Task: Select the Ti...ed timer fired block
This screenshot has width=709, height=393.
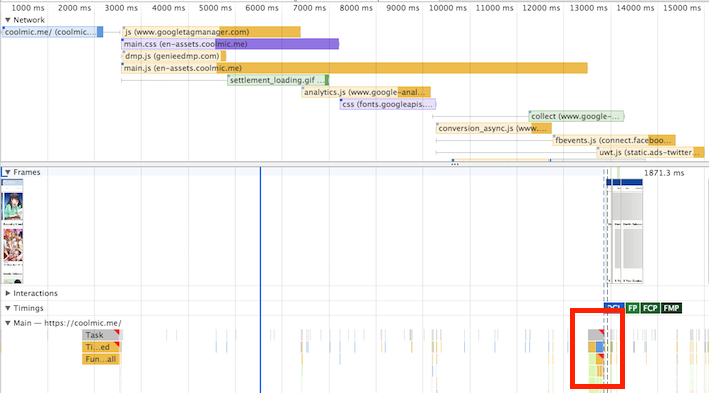Action: (101, 347)
